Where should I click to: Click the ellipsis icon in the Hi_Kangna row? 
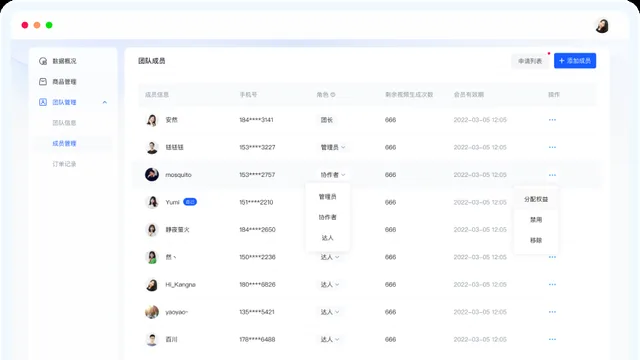pos(552,284)
